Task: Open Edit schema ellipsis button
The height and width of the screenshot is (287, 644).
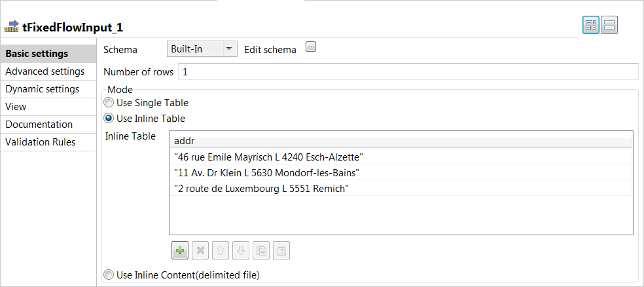Action: [x=311, y=47]
